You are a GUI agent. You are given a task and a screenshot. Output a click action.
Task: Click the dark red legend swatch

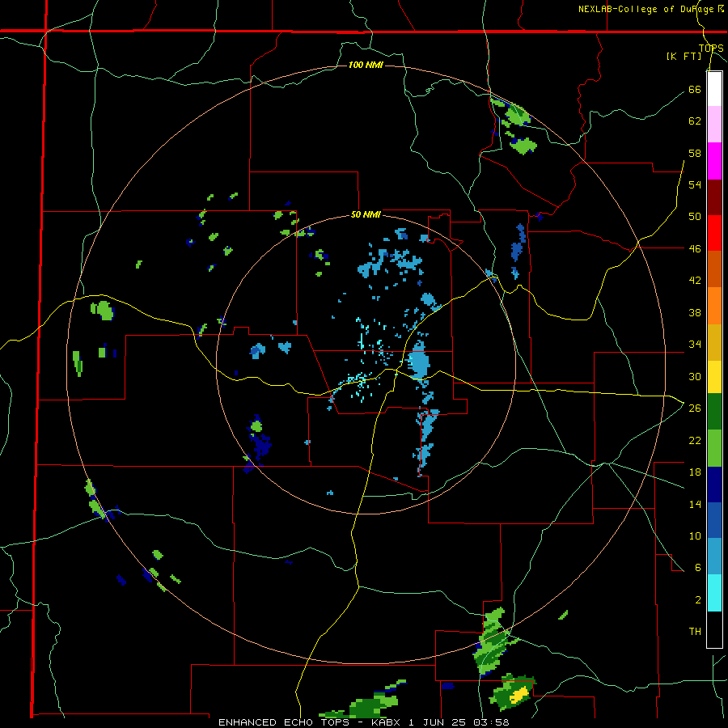coord(714,197)
